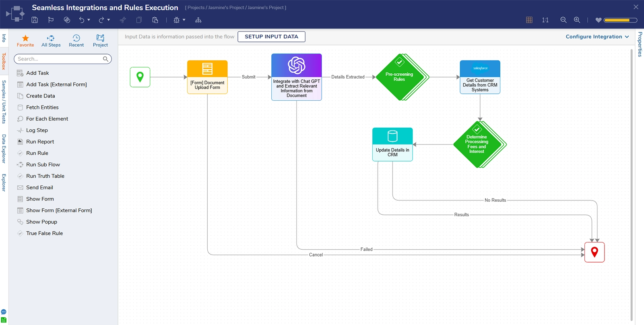Screen dimensions: 644x325
Task: Reset zoom with the 1:1 icon
Action: [x=545, y=20]
